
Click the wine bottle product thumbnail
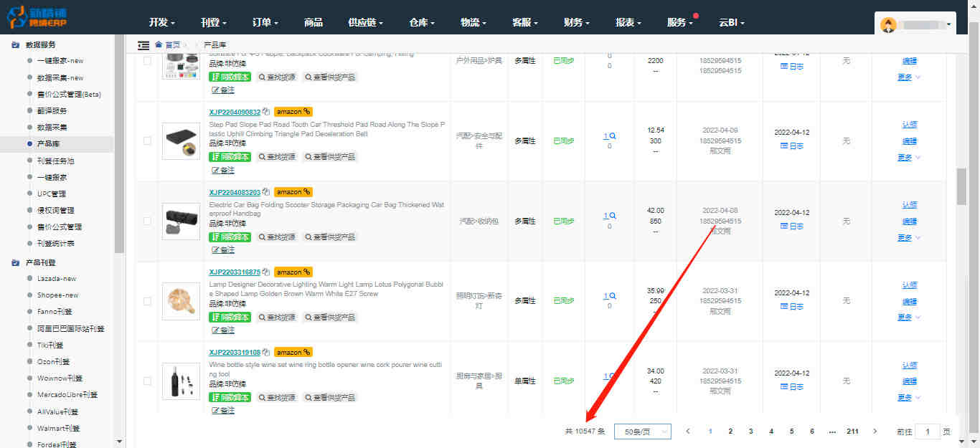(x=181, y=381)
